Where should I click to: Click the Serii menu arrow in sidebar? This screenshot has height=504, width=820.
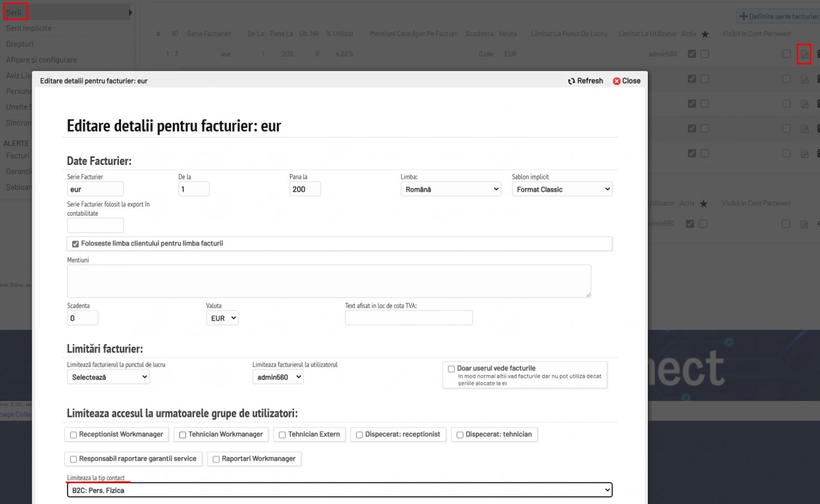(x=131, y=12)
